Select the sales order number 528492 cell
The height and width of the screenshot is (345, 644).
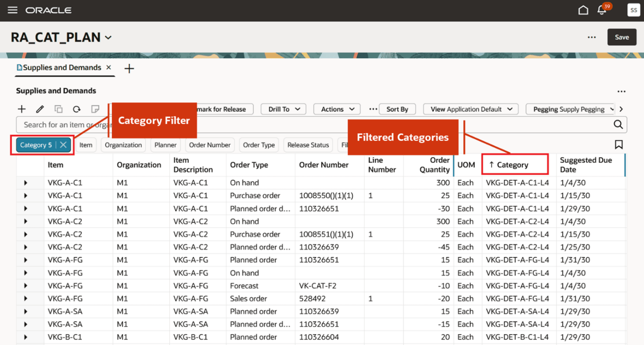[329, 298]
